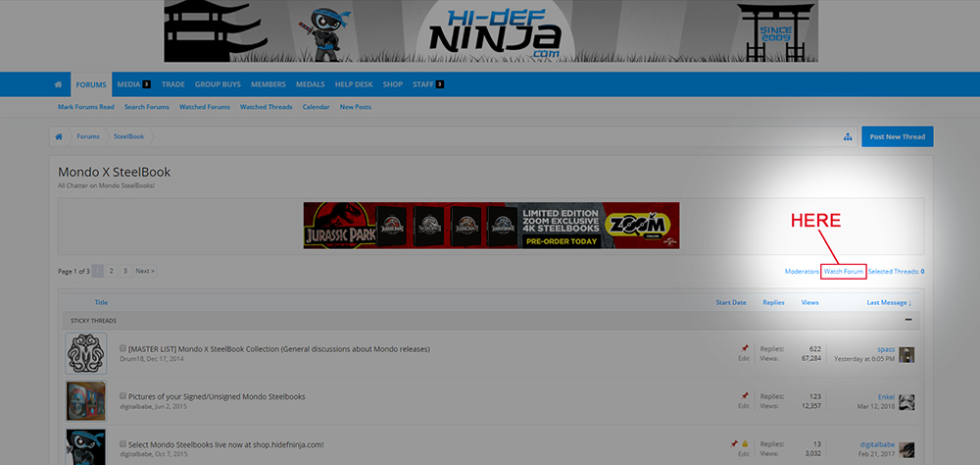Screen dimensions: 980x465
Task: Open the Help Desk tab
Action: tap(354, 84)
